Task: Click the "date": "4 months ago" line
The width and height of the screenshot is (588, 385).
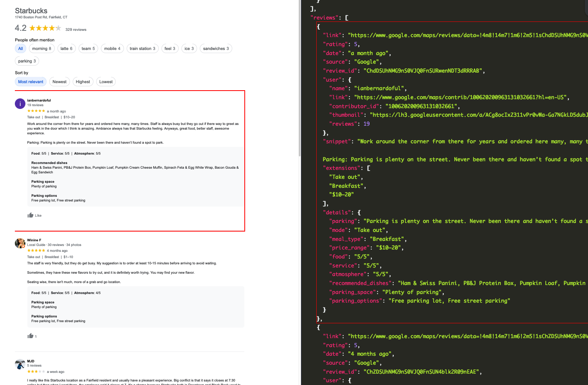Action: (359, 354)
